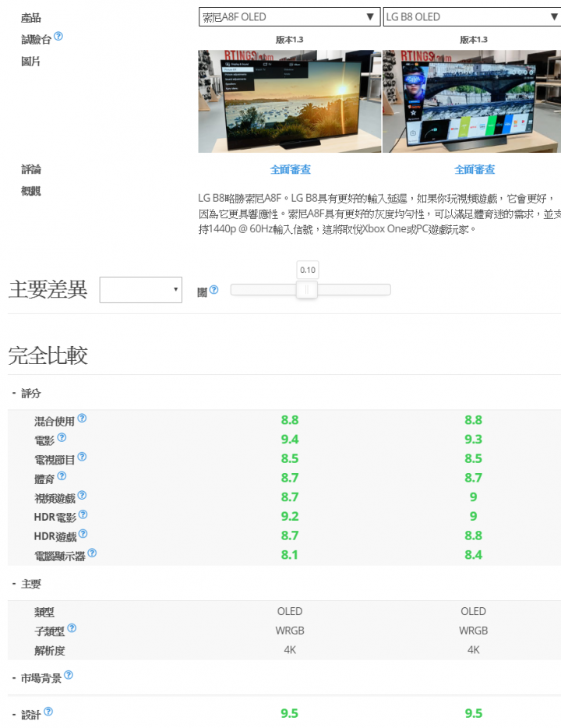Viewport: 561px width, 728px height.
Task: Open the LG B8 OLED product dropdown
Action: (x=472, y=17)
